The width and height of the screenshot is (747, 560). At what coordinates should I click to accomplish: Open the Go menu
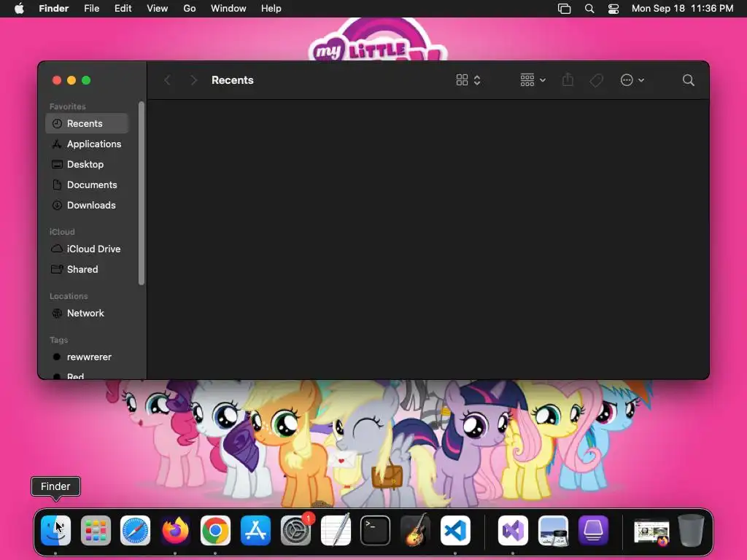[x=190, y=9]
